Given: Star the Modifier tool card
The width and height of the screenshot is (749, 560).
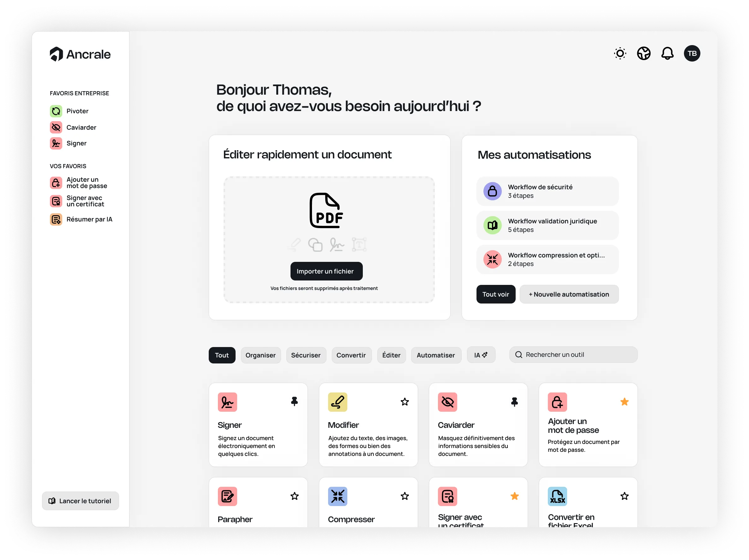Looking at the screenshot, I should click(404, 402).
